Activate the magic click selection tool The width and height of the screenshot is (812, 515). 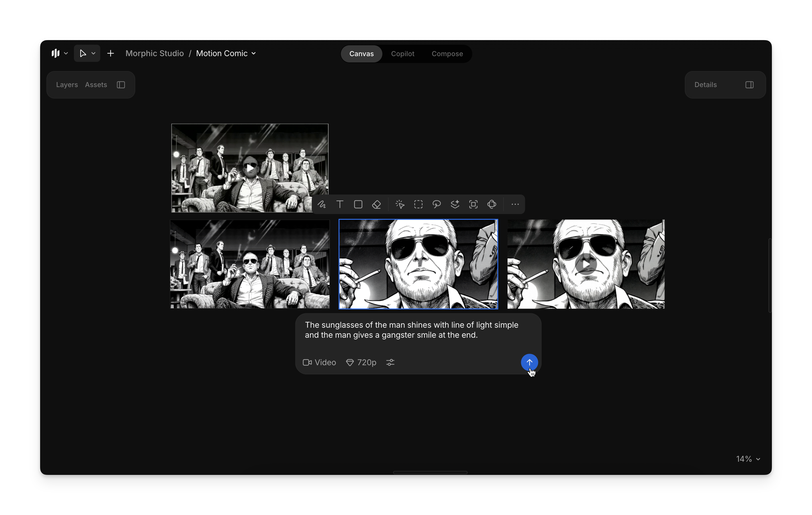[x=400, y=204]
